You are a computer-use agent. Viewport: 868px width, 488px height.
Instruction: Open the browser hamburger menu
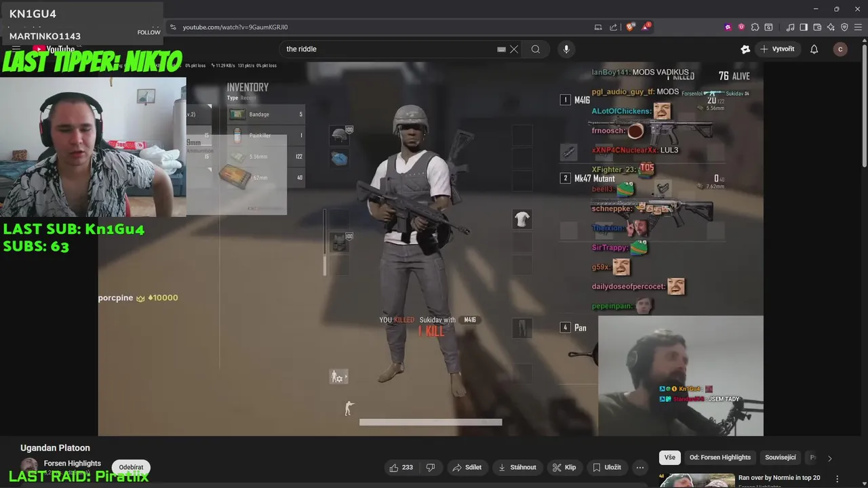pos(858,27)
